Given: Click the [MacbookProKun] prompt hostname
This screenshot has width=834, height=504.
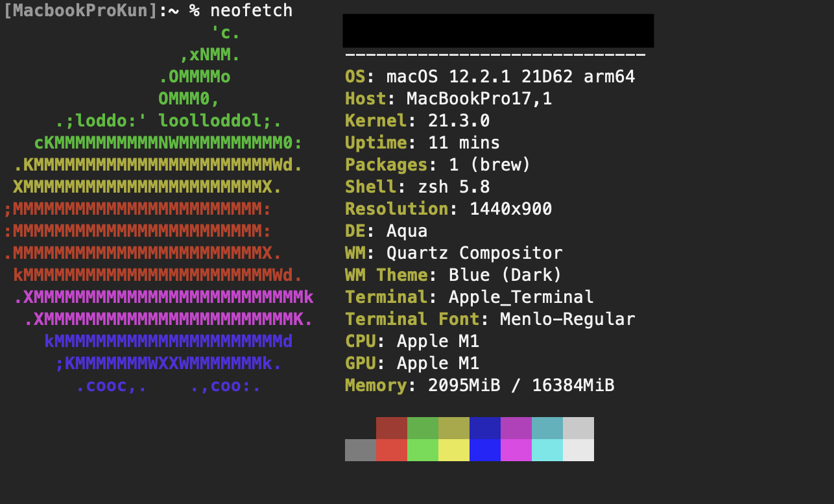Looking at the screenshot, I should [81, 10].
